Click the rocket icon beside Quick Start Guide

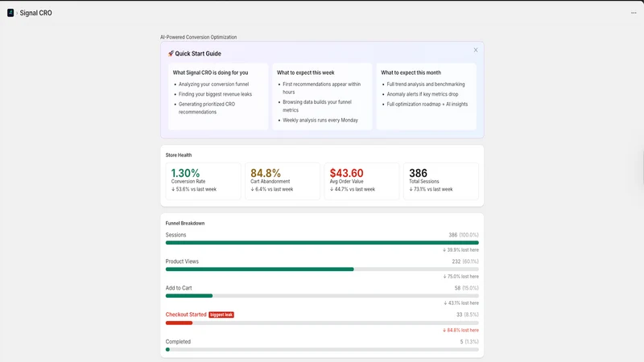pos(171,54)
